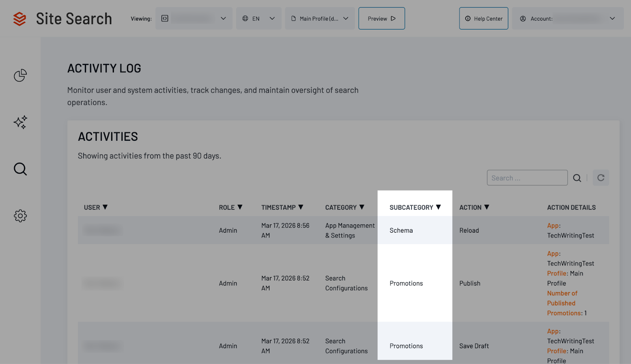The image size is (631, 364).
Task: Sort by the USER column
Action: (96, 207)
